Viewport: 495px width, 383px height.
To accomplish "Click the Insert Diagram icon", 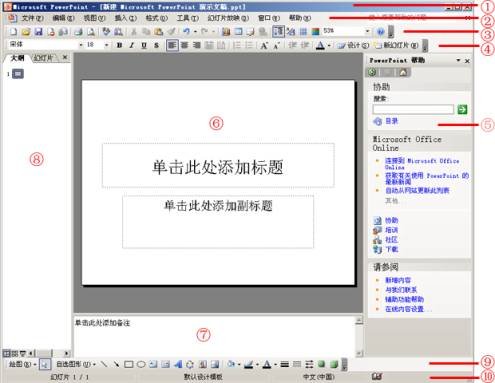I will (190, 364).
